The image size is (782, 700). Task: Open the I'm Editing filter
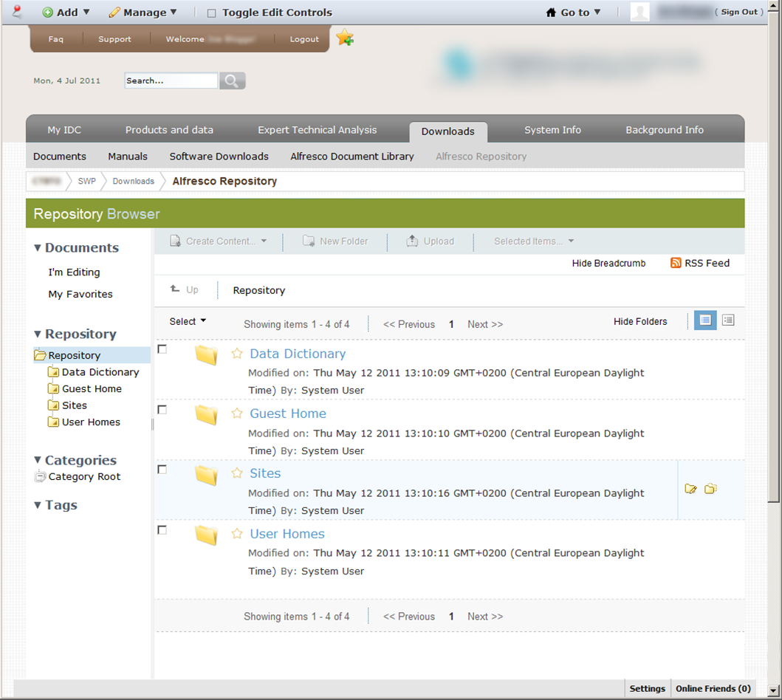coord(74,272)
